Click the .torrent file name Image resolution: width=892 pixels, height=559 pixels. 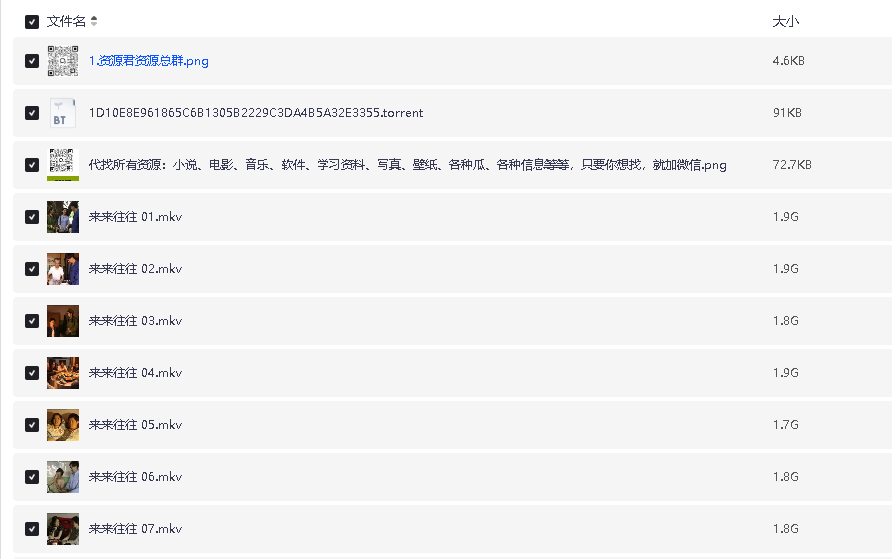click(255, 113)
